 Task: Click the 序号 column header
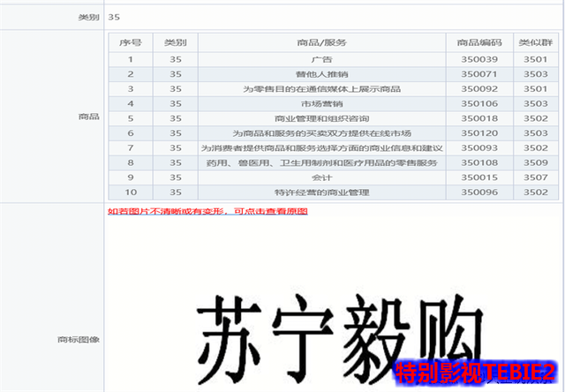pyautogui.click(x=130, y=43)
